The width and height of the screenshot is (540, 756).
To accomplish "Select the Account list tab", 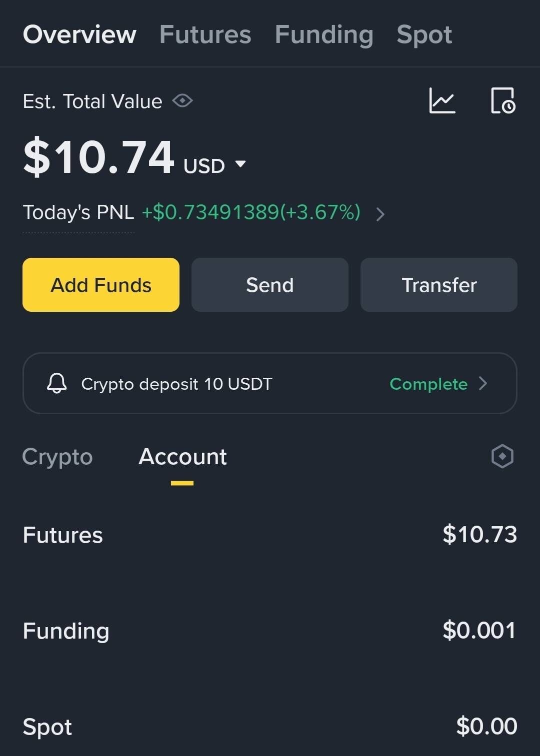I will (x=182, y=457).
